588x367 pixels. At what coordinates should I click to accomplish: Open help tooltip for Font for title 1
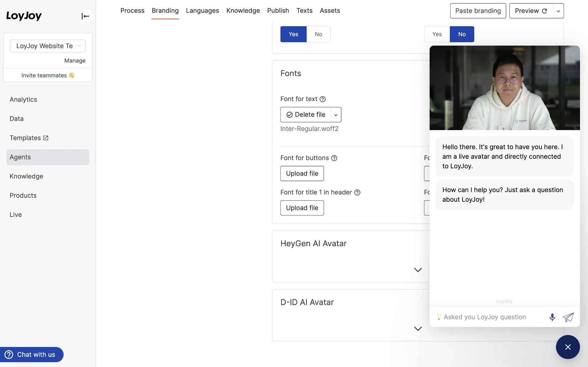click(x=357, y=192)
